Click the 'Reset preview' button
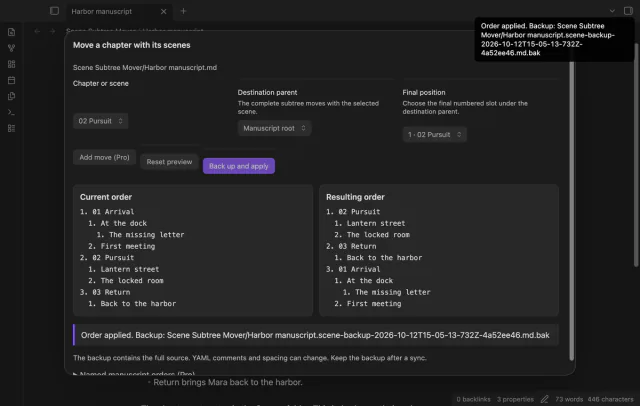 point(169,162)
